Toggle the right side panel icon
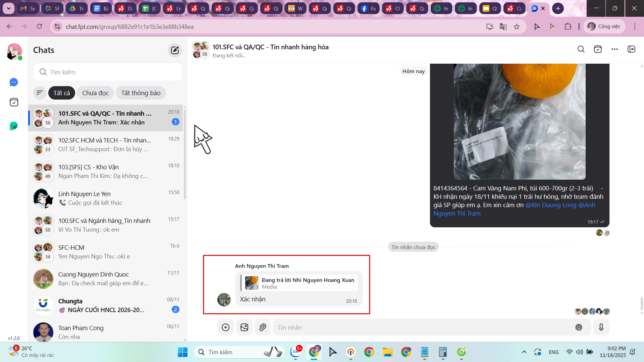Screen dimensions: 644x362 [631, 49]
